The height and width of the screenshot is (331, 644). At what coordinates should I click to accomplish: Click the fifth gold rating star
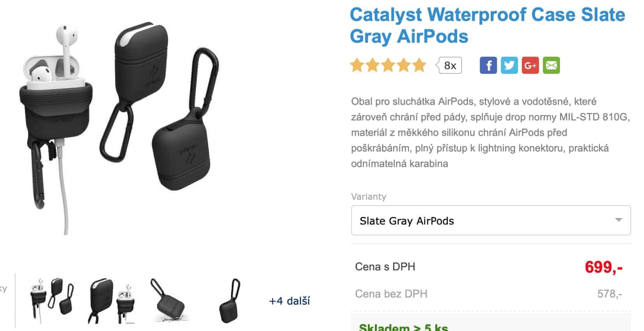click(x=419, y=65)
